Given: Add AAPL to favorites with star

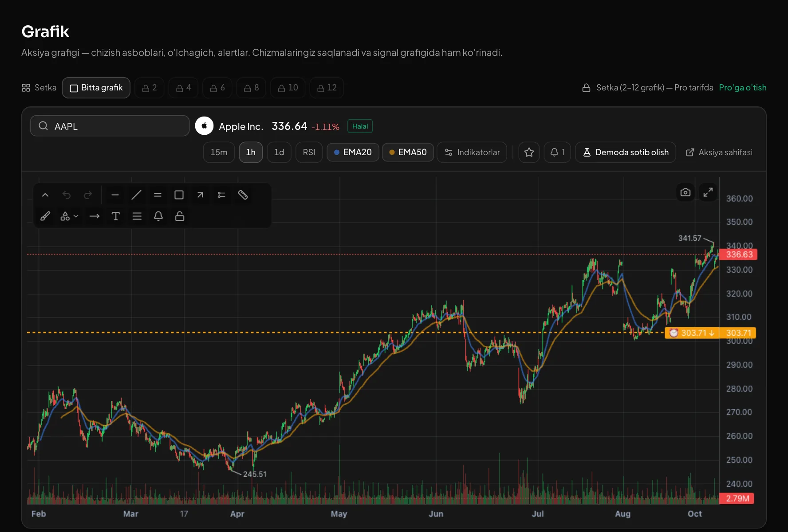Looking at the screenshot, I should tap(529, 153).
